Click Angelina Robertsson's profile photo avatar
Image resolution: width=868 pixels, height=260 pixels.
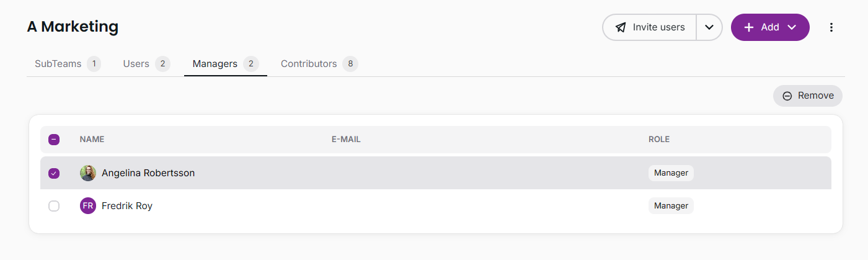[88, 173]
